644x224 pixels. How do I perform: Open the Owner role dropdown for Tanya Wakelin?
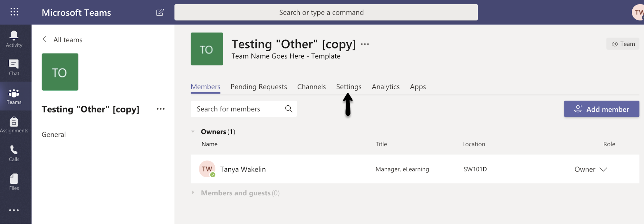click(x=591, y=169)
